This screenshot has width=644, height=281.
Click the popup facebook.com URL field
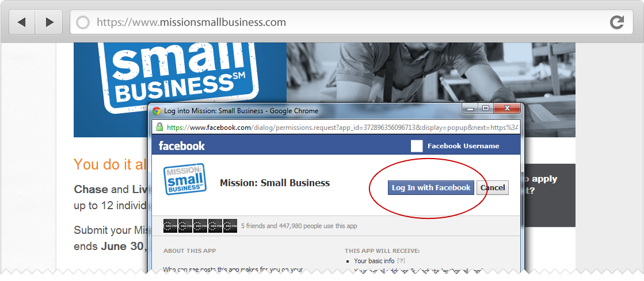pos(336,127)
